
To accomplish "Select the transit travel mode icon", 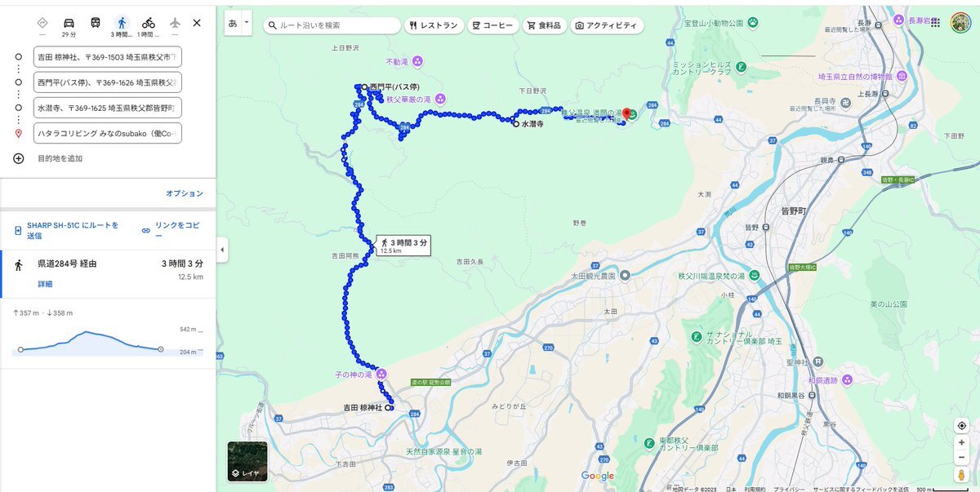I will (x=96, y=23).
